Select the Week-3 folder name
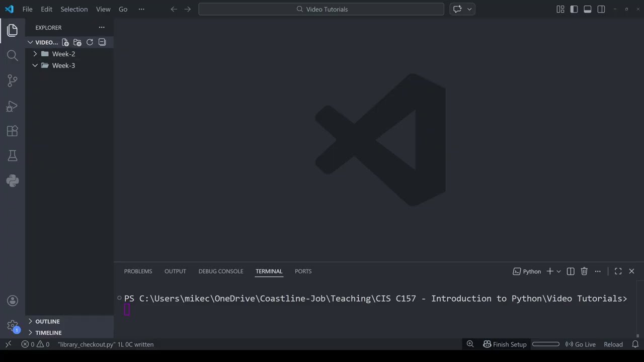This screenshot has width=644, height=362. point(63,65)
